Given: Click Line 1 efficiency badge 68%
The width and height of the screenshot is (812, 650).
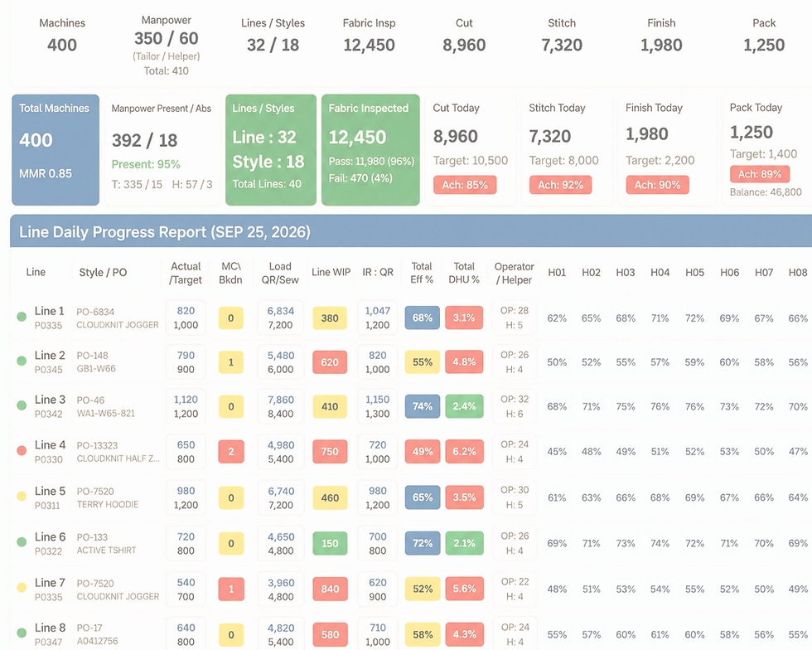Looking at the screenshot, I should 423,318.
